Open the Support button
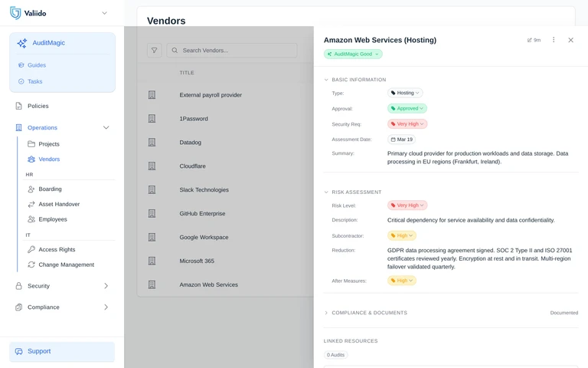 click(x=62, y=351)
